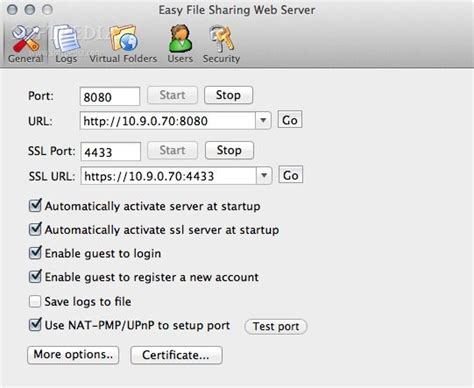Click the URL text http://10.9.0.70:8080

click(x=146, y=121)
